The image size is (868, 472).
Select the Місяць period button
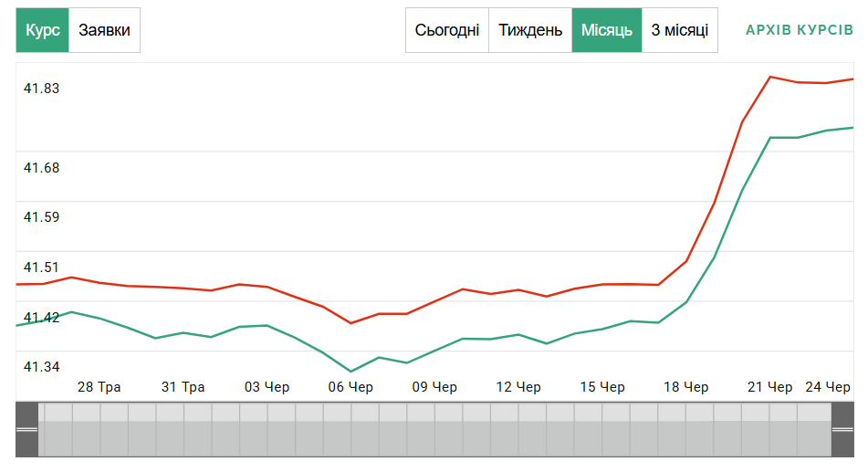607,30
